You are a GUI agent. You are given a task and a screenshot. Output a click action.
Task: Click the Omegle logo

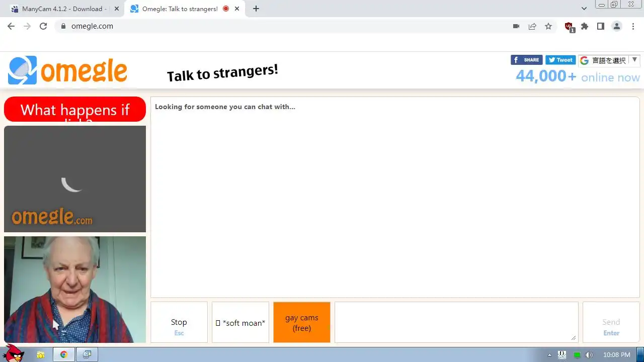click(x=67, y=70)
